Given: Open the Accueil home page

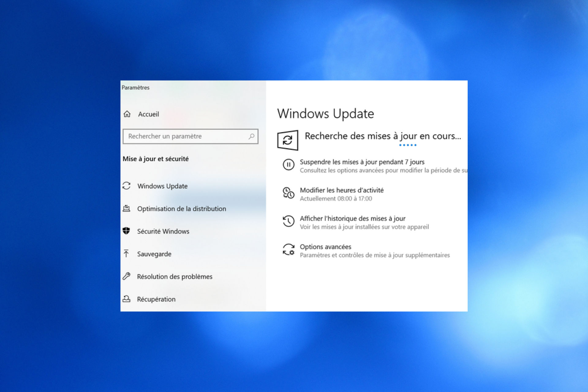Looking at the screenshot, I should (149, 114).
